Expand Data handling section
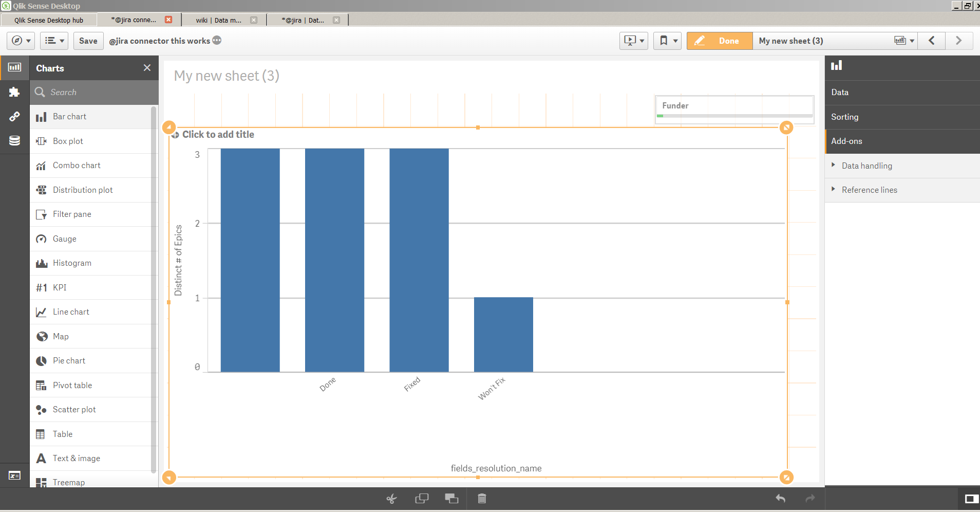980x512 pixels. tap(902, 166)
